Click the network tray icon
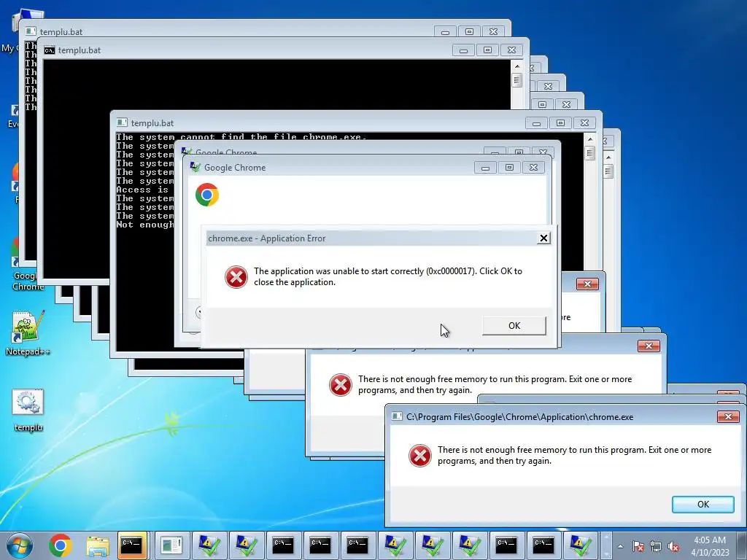The width and height of the screenshot is (747, 560). click(x=656, y=546)
